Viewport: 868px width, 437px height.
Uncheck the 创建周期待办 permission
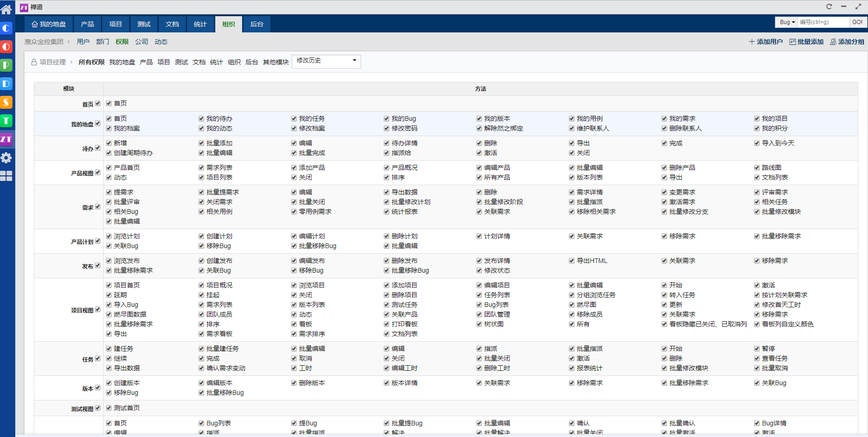[109, 153]
